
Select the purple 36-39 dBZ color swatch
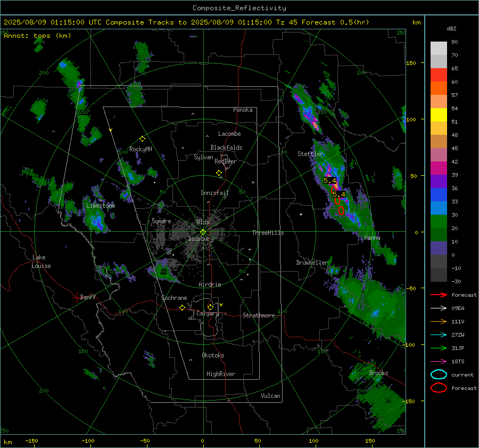(439, 181)
